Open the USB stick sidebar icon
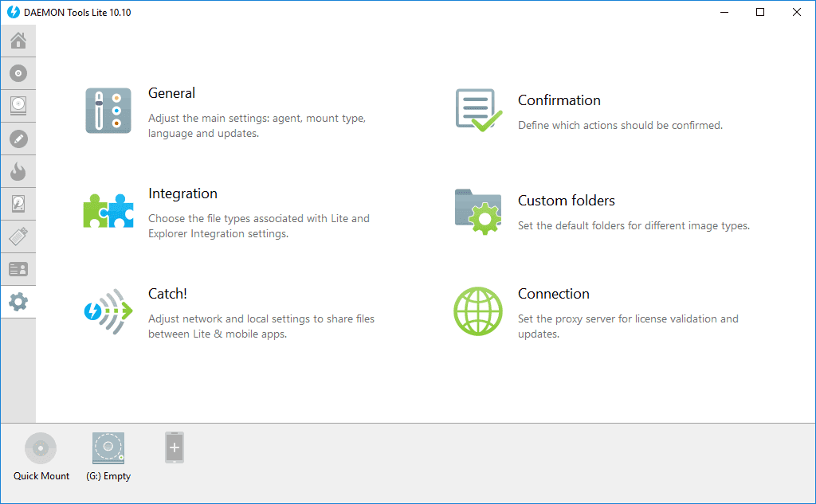Image resolution: width=816 pixels, height=504 pixels. 18,236
